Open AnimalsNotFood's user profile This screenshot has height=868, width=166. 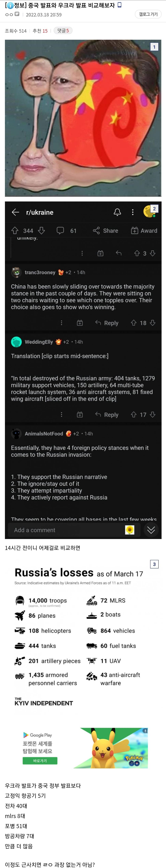click(x=44, y=434)
